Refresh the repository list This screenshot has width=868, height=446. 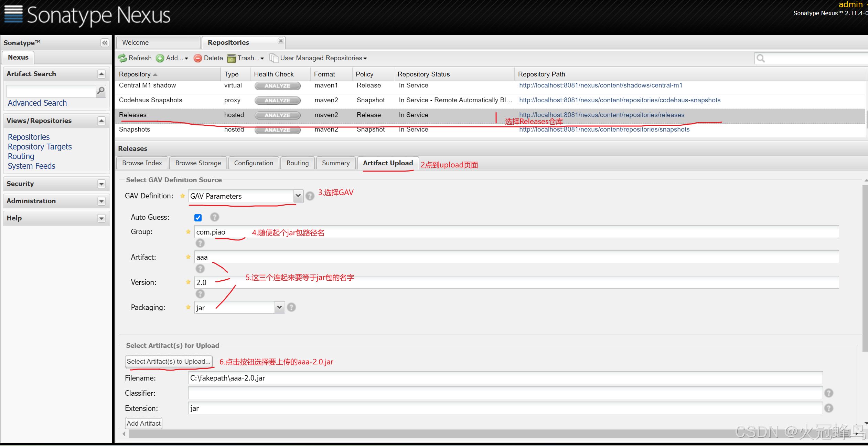(135, 58)
